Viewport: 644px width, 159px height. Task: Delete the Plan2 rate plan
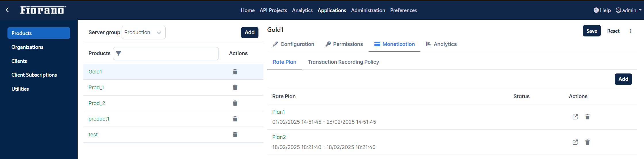click(587, 142)
